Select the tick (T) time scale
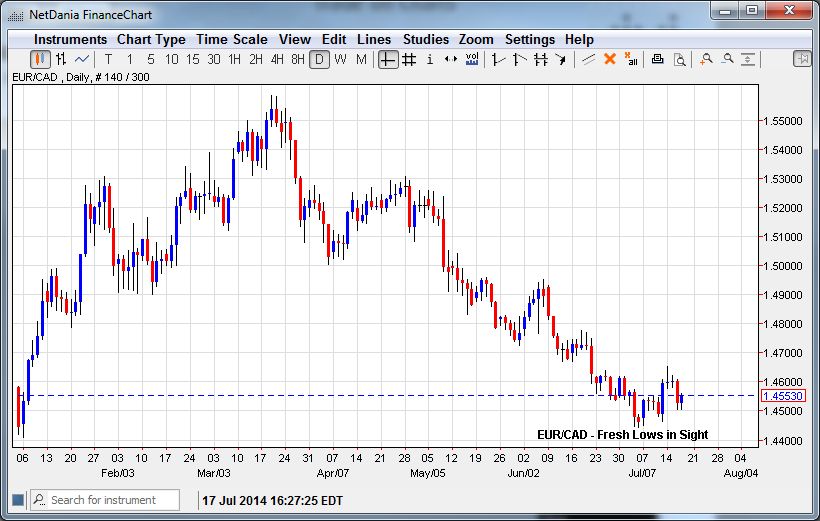The height and width of the screenshot is (521, 820). (108, 60)
